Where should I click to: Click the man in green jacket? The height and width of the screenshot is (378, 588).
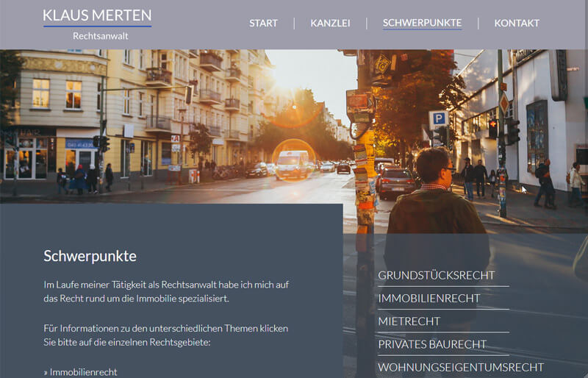coord(437,210)
